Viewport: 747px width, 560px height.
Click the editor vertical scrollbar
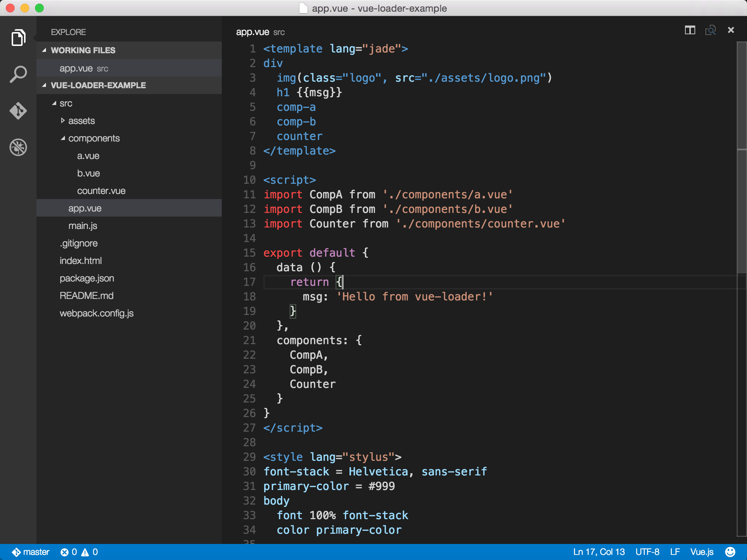[742, 219]
